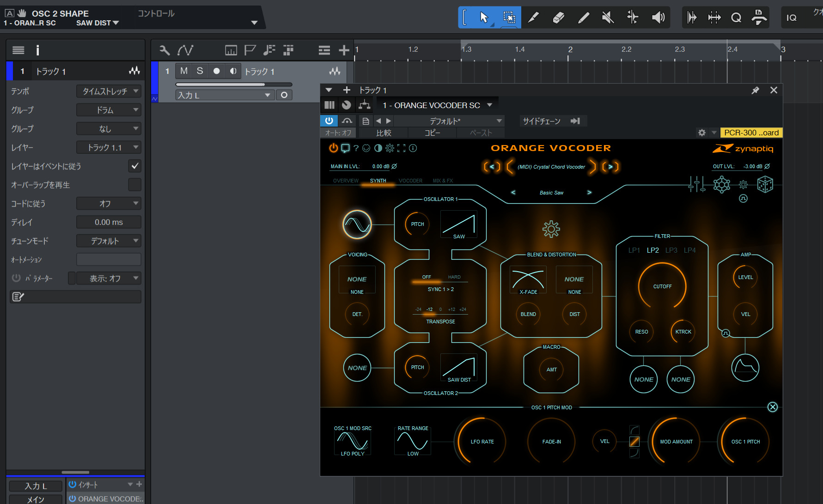
Task: Click the コピー copy button
Action: [433, 133]
